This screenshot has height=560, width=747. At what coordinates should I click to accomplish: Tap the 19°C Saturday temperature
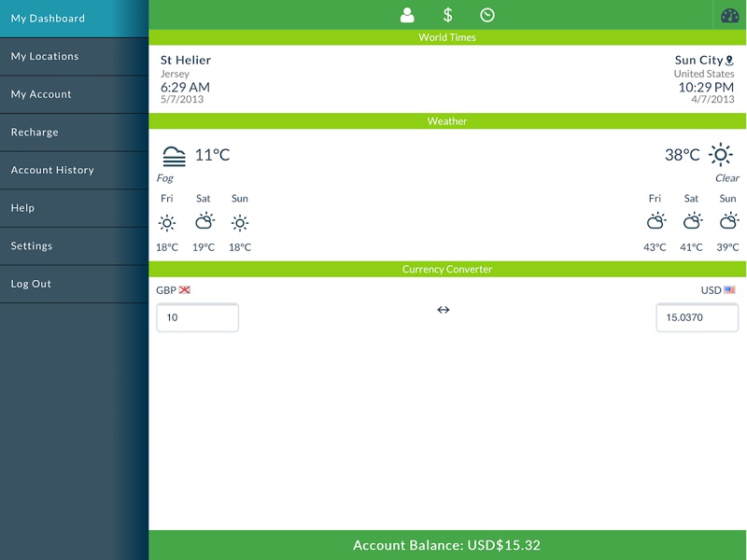point(204,247)
